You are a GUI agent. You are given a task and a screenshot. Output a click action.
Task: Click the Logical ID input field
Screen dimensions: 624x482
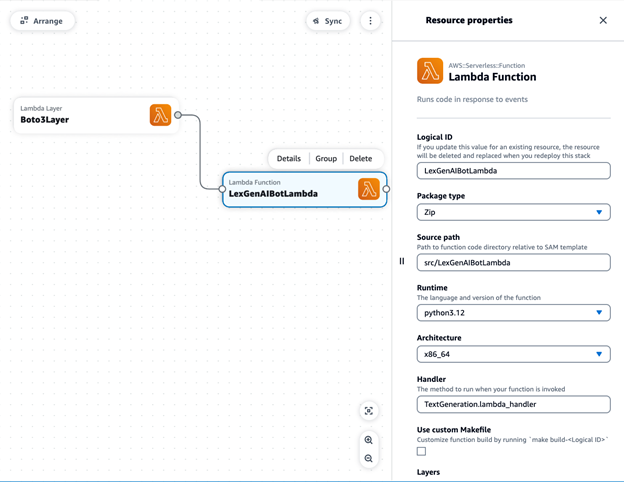(x=513, y=171)
